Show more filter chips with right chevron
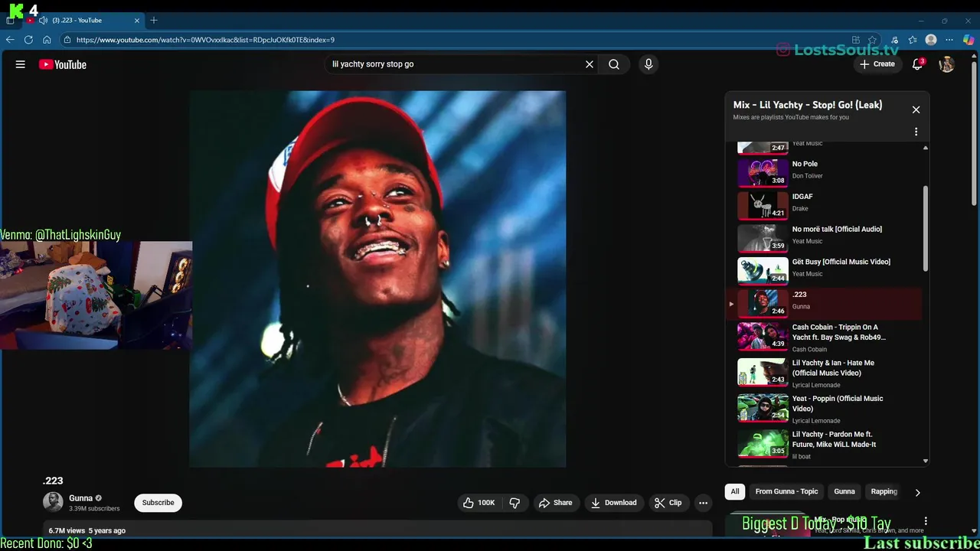 [x=917, y=492]
